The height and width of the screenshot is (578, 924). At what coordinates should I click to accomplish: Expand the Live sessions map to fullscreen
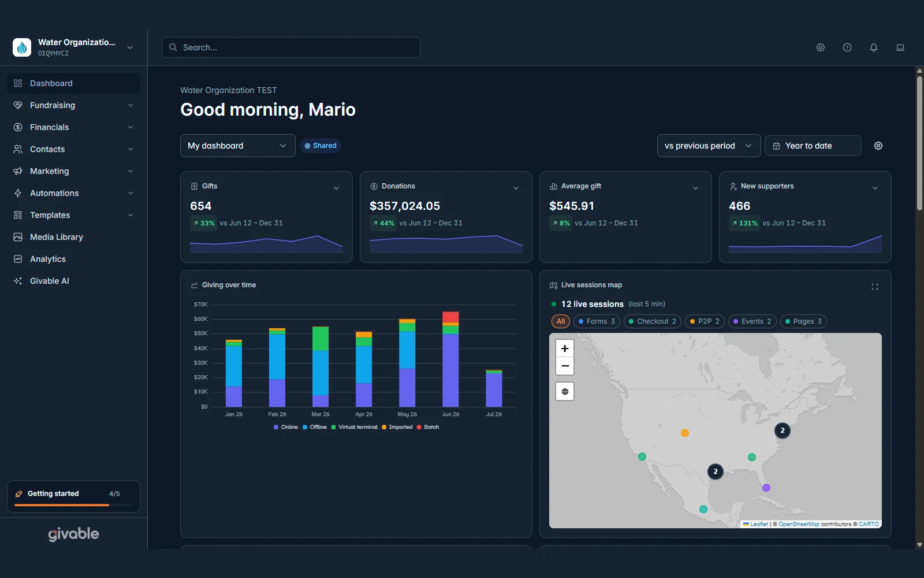click(875, 287)
